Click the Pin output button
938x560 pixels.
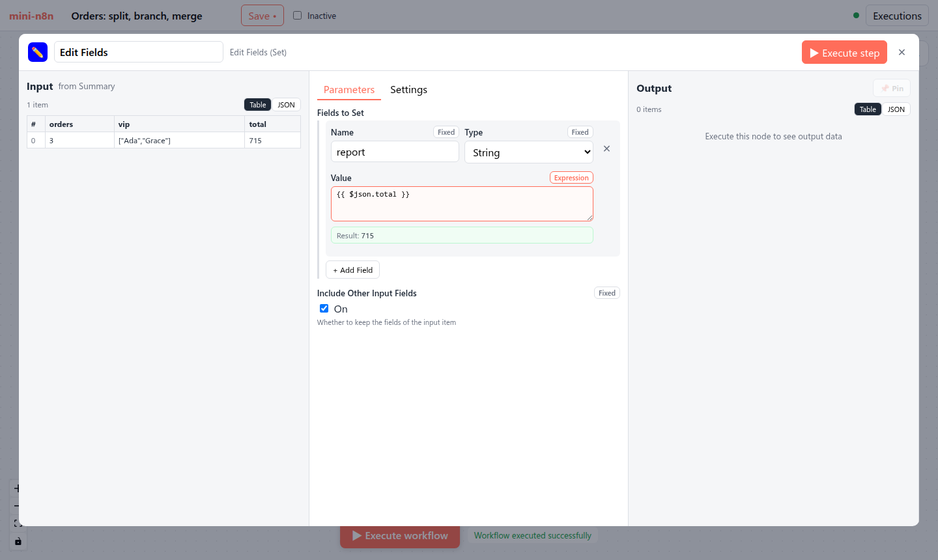892,89
